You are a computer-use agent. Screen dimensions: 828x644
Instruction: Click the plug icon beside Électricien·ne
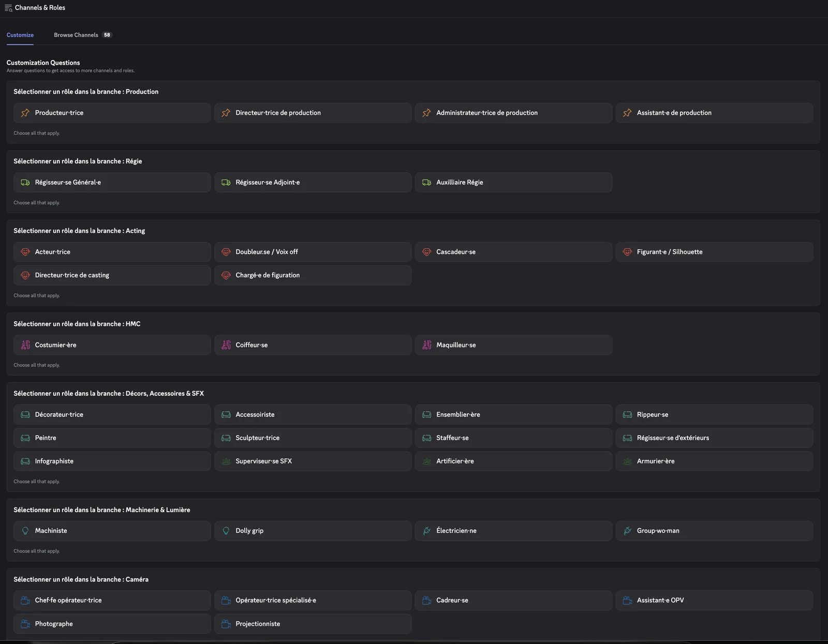pyautogui.click(x=426, y=531)
